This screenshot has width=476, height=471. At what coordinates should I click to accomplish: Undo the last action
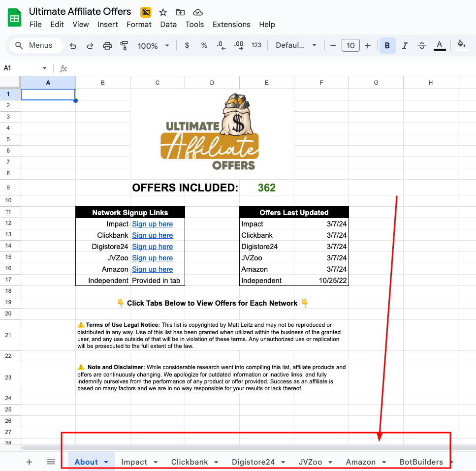[x=73, y=46]
